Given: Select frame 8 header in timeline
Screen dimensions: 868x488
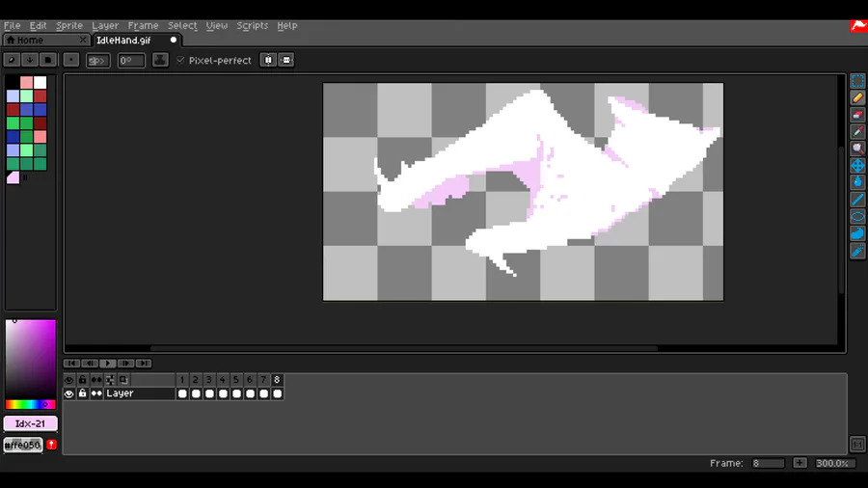Looking at the screenshot, I should tap(277, 380).
